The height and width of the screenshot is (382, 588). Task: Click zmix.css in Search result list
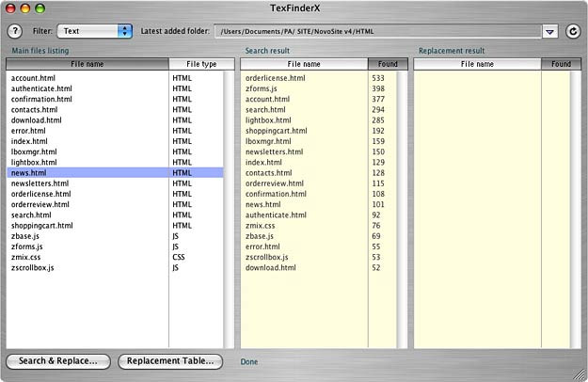[x=260, y=225]
